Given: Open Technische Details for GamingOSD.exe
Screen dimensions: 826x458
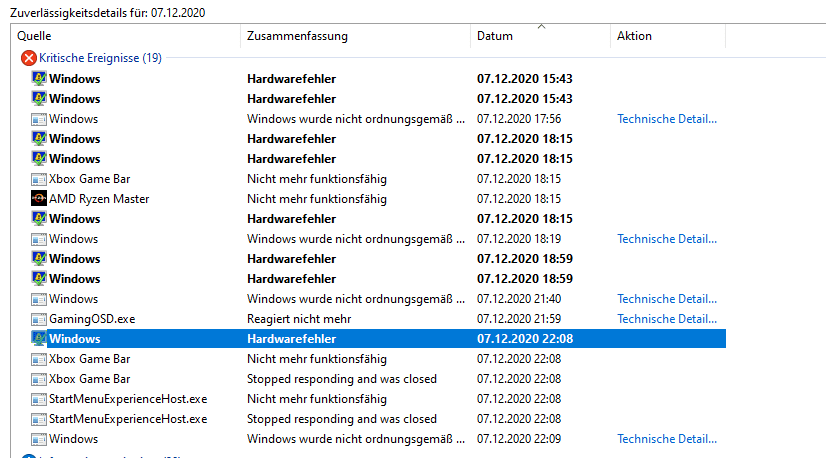Looking at the screenshot, I should pyautogui.click(x=666, y=319).
